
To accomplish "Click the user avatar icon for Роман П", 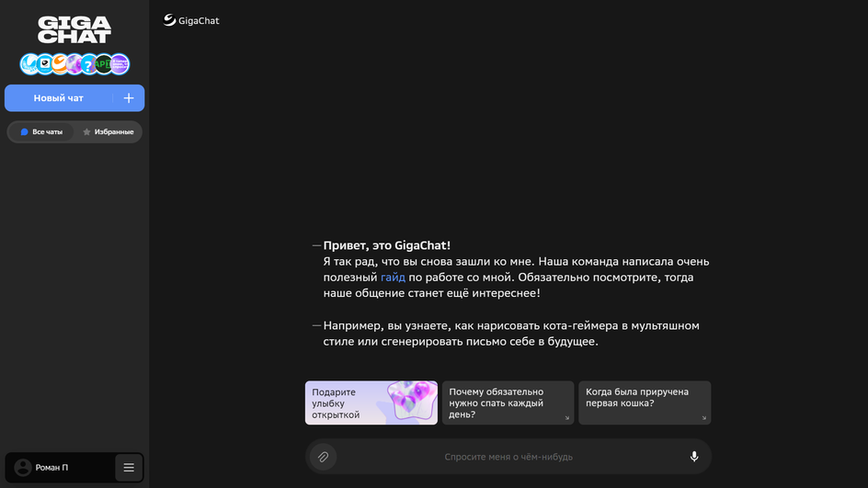I will click(23, 468).
